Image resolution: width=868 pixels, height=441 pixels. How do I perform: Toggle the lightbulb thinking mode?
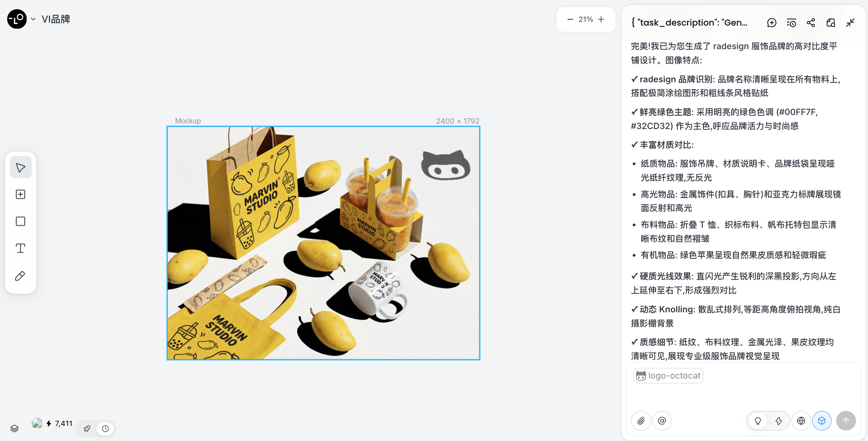pyautogui.click(x=758, y=421)
